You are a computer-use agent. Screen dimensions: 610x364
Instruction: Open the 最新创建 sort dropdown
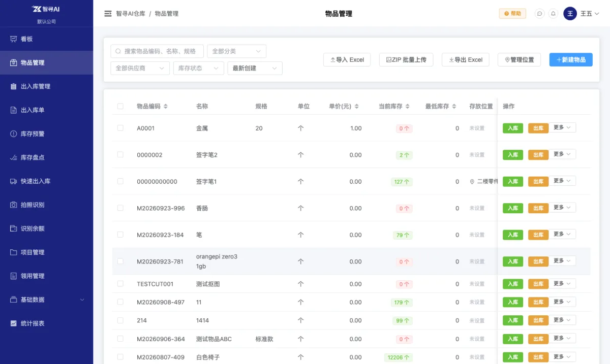[x=255, y=68]
